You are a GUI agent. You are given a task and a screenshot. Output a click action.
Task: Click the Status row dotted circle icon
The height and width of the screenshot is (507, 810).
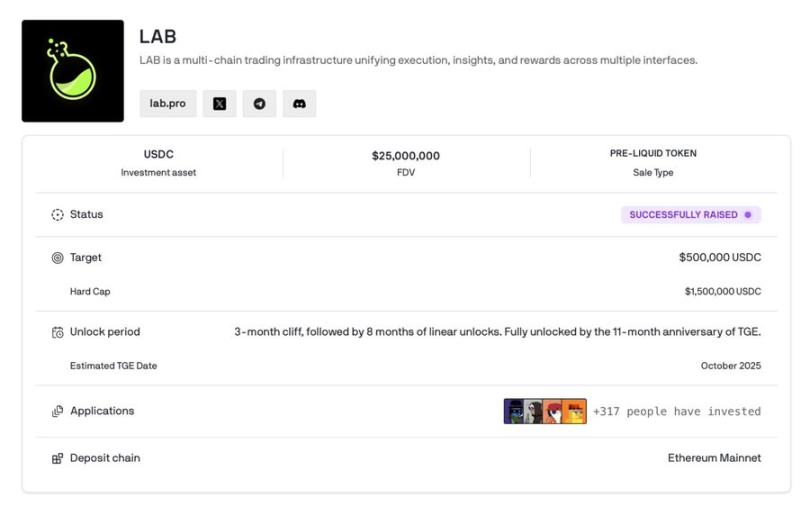[x=57, y=215]
